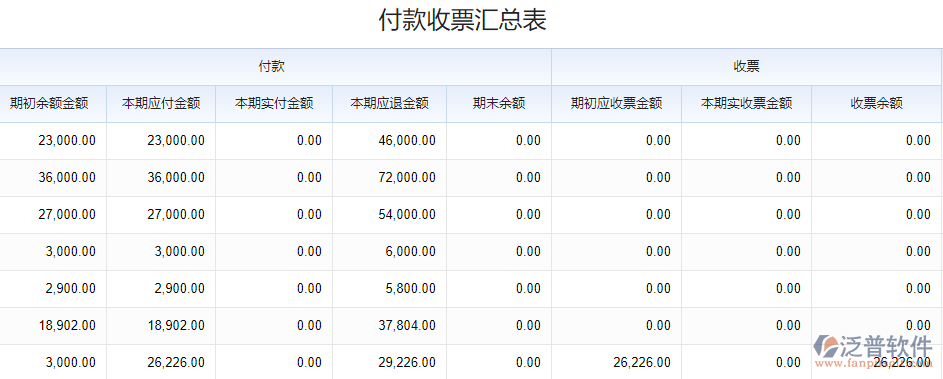Select 2,900.00 under 期初余额金额
943x379 pixels.
pyautogui.click(x=70, y=289)
